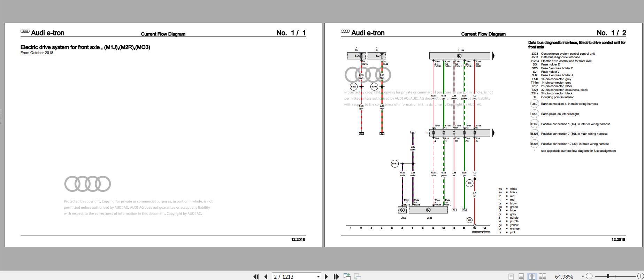Click the zoom out minus button
The image size is (644, 280).
click(589, 276)
